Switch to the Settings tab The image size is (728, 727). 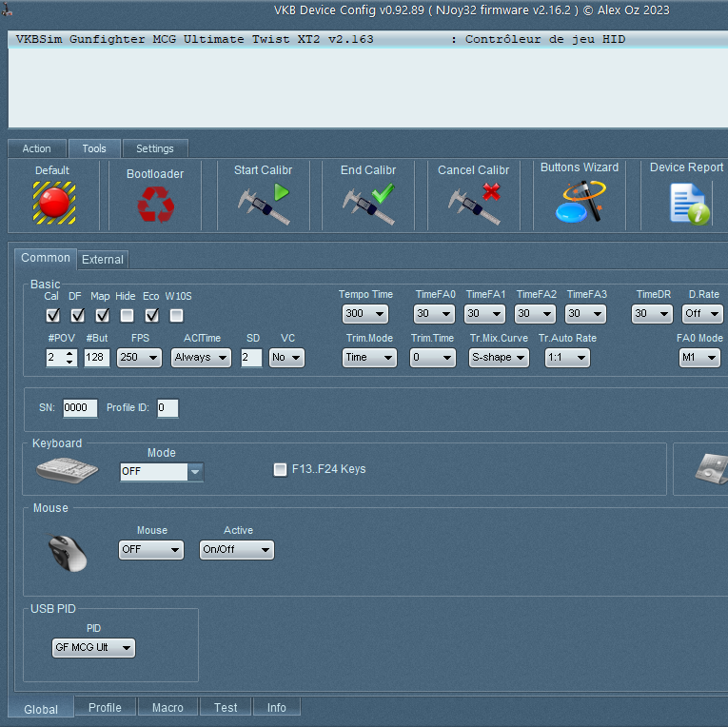click(155, 148)
